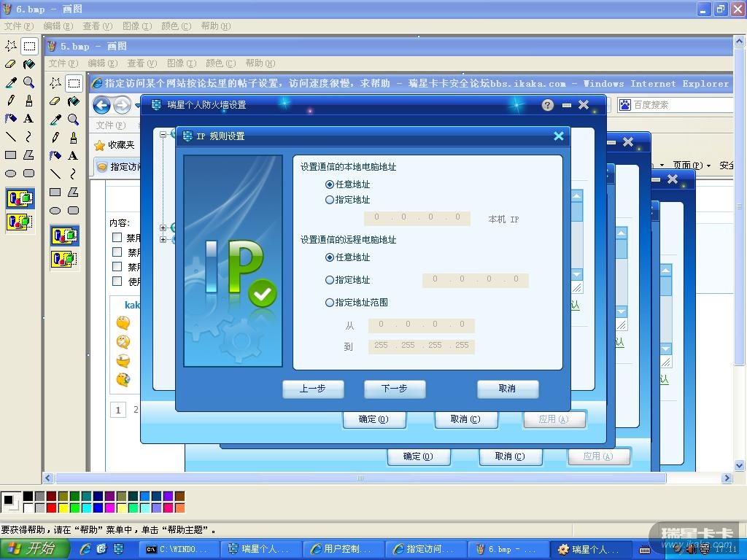Viewport: 747px width, 560px height.
Task: Click the IE back arrow button
Action: point(101,105)
